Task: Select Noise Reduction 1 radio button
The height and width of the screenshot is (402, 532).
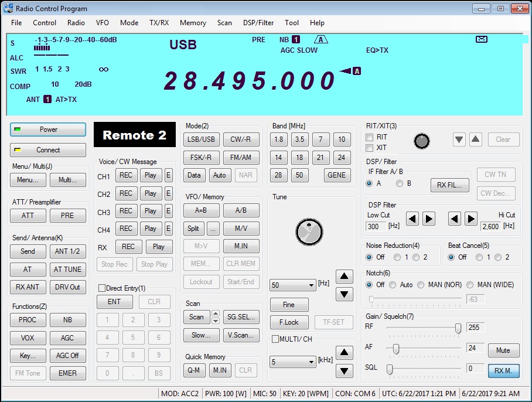Action: (397, 257)
